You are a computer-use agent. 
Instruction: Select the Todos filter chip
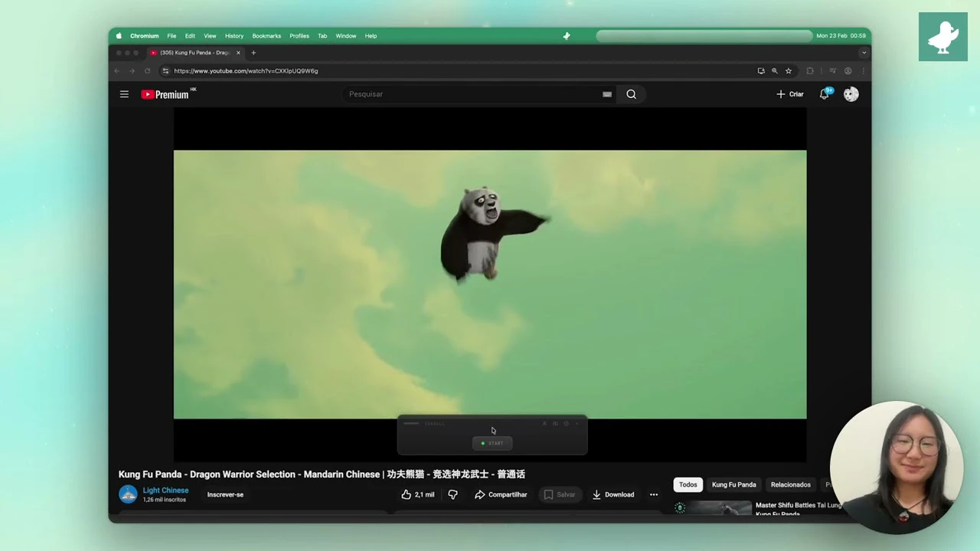pyautogui.click(x=688, y=484)
